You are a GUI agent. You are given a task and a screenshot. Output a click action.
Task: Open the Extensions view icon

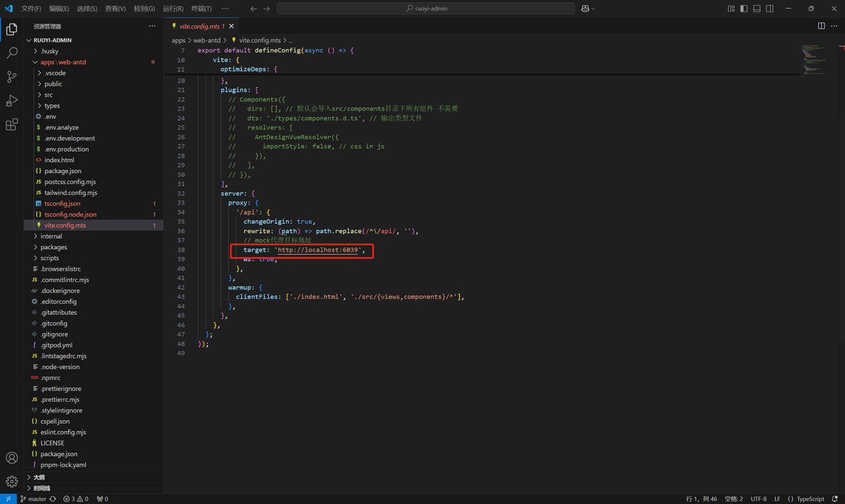coord(12,125)
